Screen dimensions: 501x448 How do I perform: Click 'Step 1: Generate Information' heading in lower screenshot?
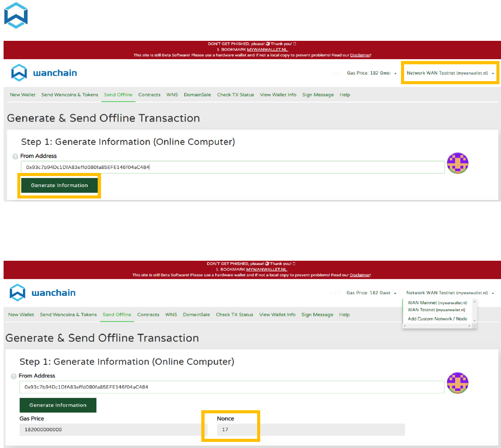click(127, 362)
